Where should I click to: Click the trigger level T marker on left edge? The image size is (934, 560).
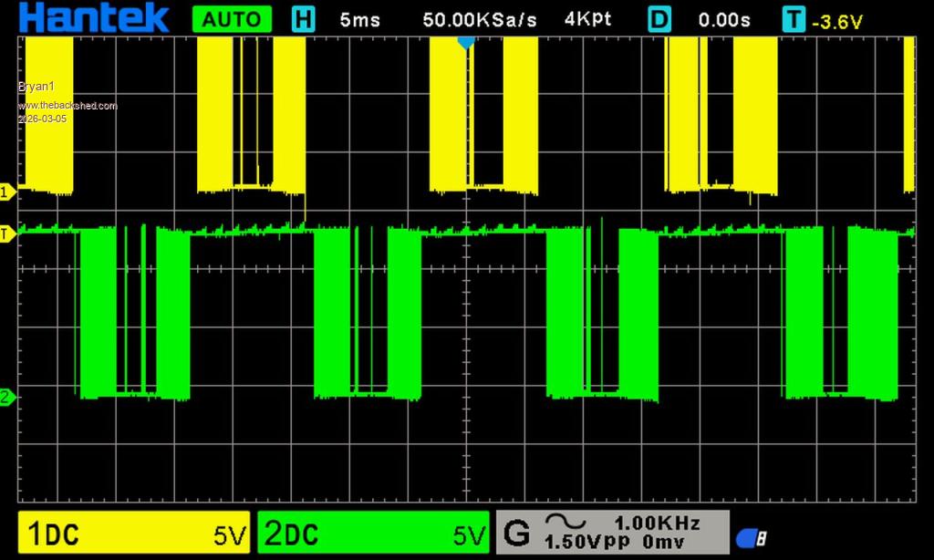tap(7, 233)
